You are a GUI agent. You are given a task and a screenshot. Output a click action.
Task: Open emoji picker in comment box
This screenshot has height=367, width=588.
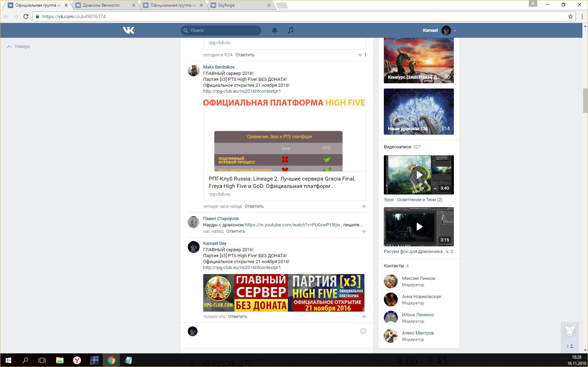(x=363, y=331)
